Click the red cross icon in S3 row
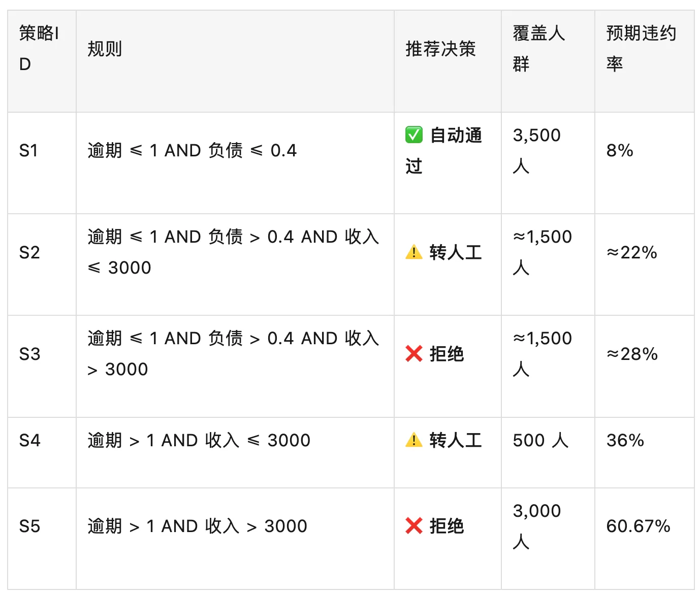Image resolution: width=700 pixels, height=593 pixels. (x=414, y=353)
